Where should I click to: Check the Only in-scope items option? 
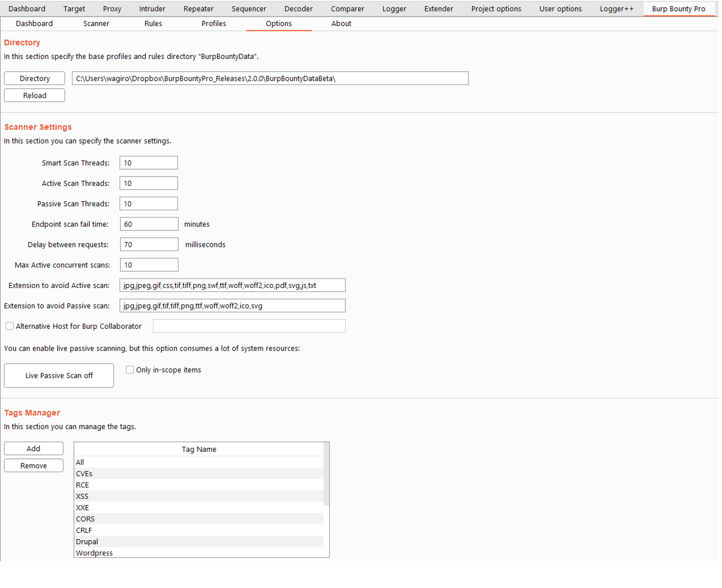(x=130, y=369)
